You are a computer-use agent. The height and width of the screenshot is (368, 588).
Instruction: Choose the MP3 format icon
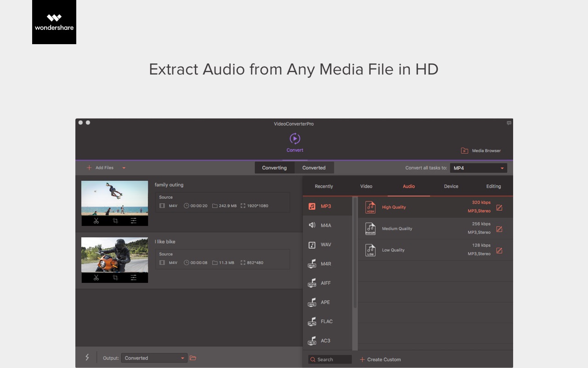[x=312, y=207]
